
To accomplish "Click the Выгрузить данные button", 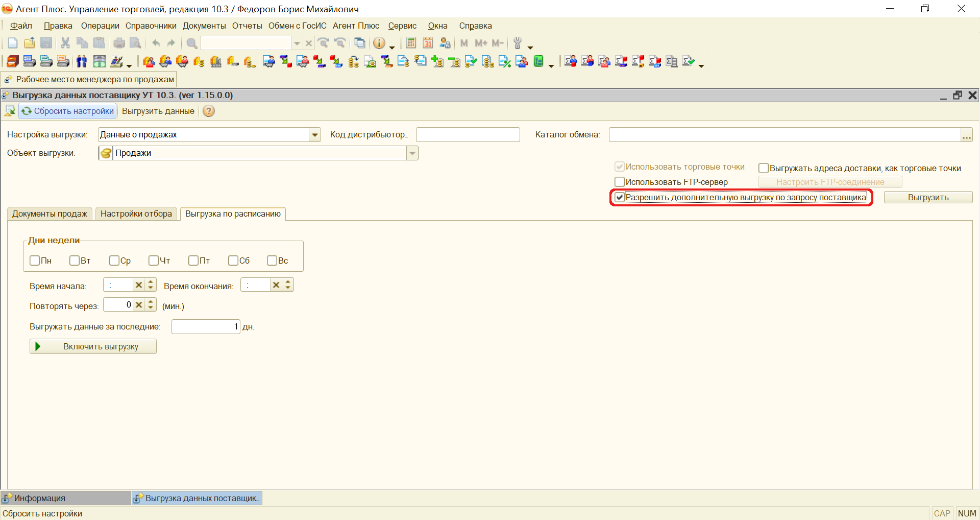I will (x=158, y=111).
